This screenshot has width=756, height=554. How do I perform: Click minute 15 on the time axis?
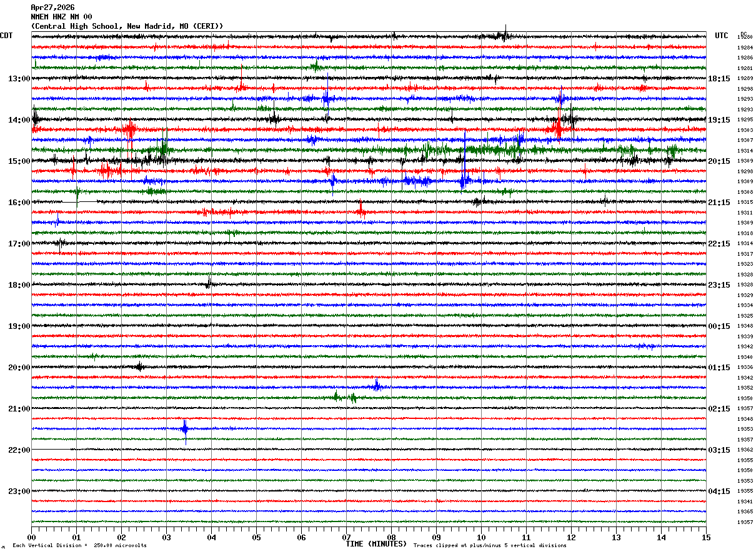click(x=706, y=538)
